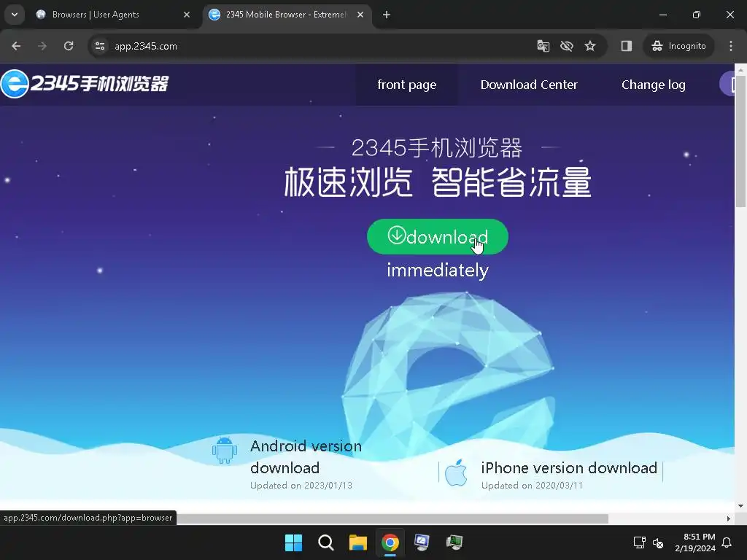This screenshot has width=747, height=560.
Task: Click the vertical scrollbar thumb
Action: click(x=740, y=141)
